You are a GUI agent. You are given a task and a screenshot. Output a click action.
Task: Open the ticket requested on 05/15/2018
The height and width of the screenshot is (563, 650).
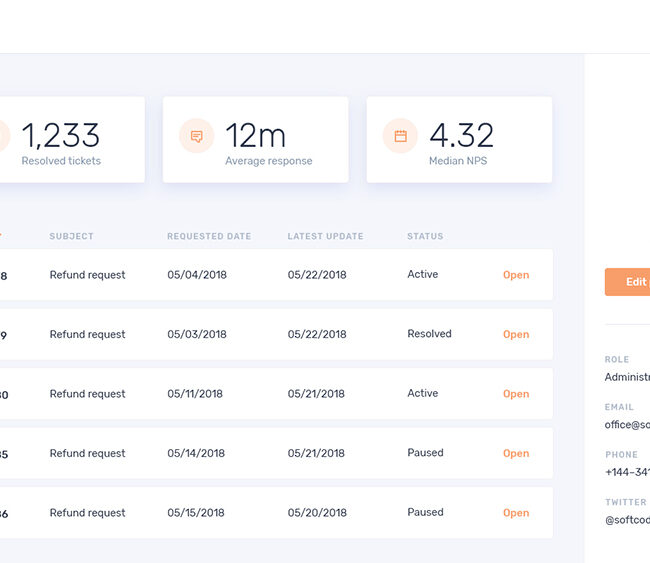coord(515,513)
